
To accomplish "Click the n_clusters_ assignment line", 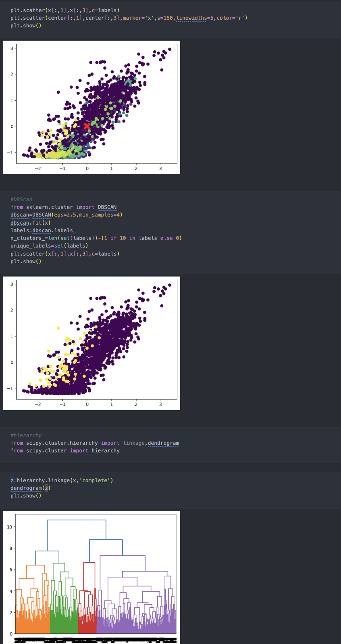I will pyautogui.click(x=96, y=238).
